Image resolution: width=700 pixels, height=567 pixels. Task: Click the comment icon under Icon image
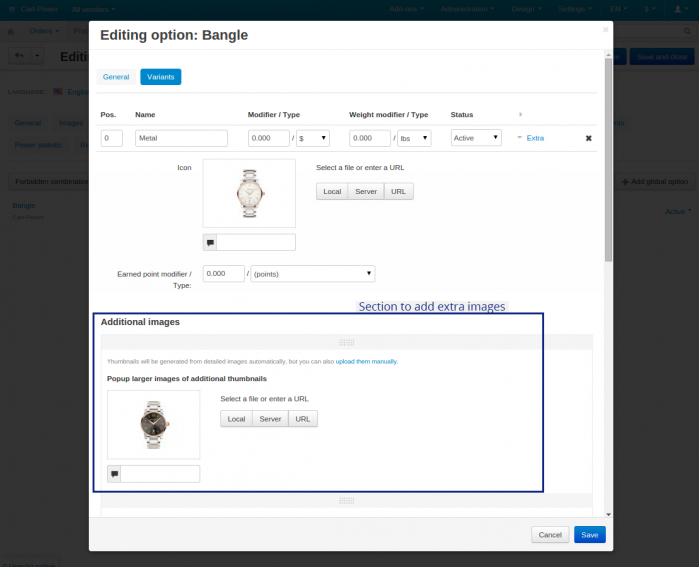pos(210,242)
